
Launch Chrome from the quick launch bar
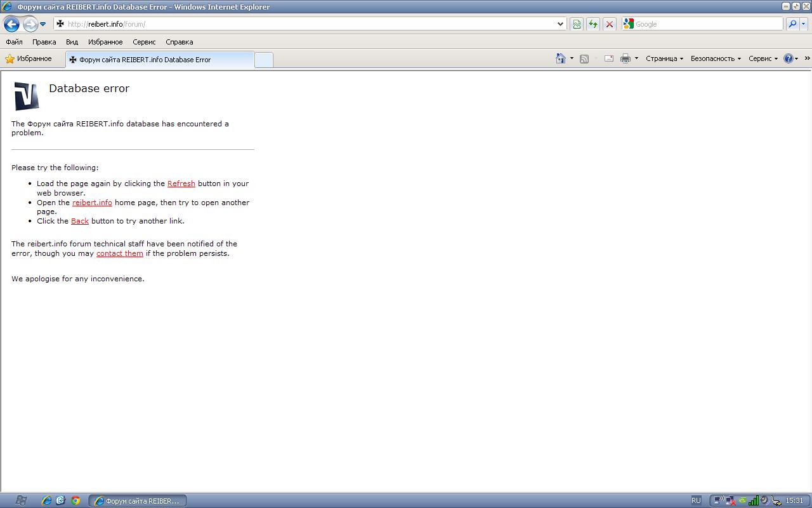coord(75,500)
